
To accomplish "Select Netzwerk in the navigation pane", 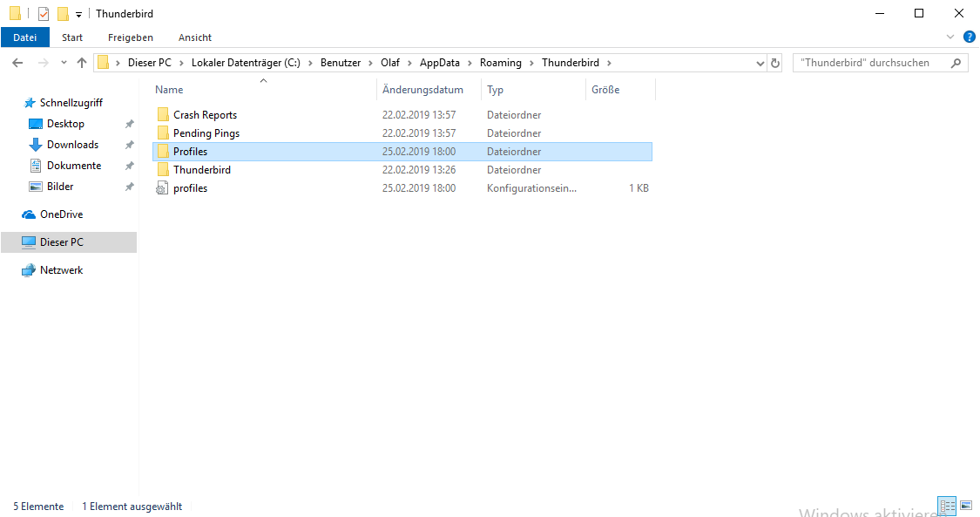I will (61, 270).
